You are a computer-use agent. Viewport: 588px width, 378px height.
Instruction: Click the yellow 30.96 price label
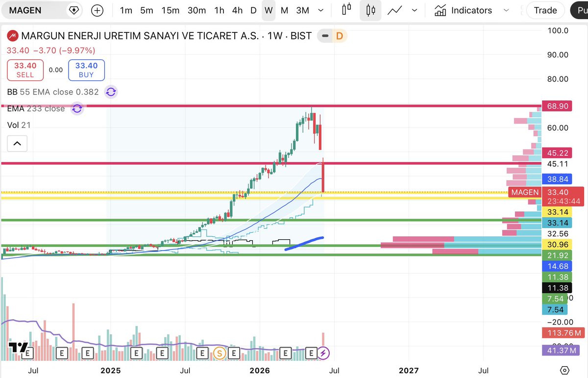coord(557,244)
